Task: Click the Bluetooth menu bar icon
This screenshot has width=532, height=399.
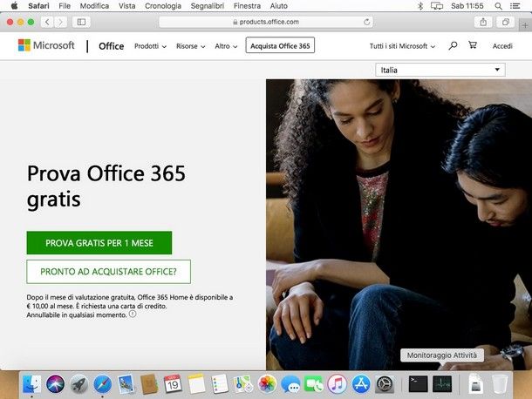Action: (420, 6)
